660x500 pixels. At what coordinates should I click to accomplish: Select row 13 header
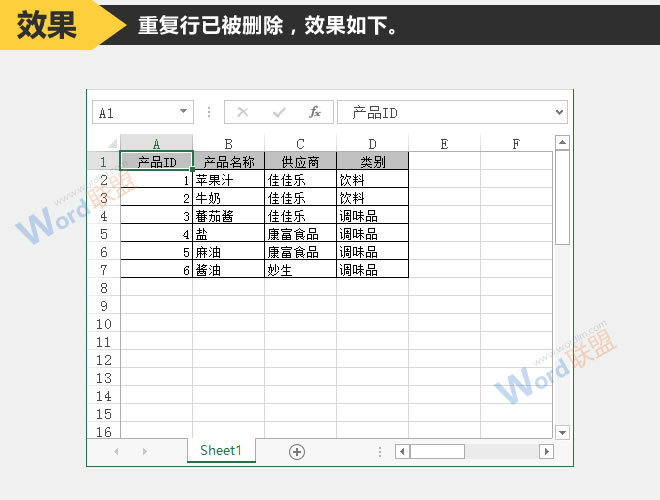104,378
